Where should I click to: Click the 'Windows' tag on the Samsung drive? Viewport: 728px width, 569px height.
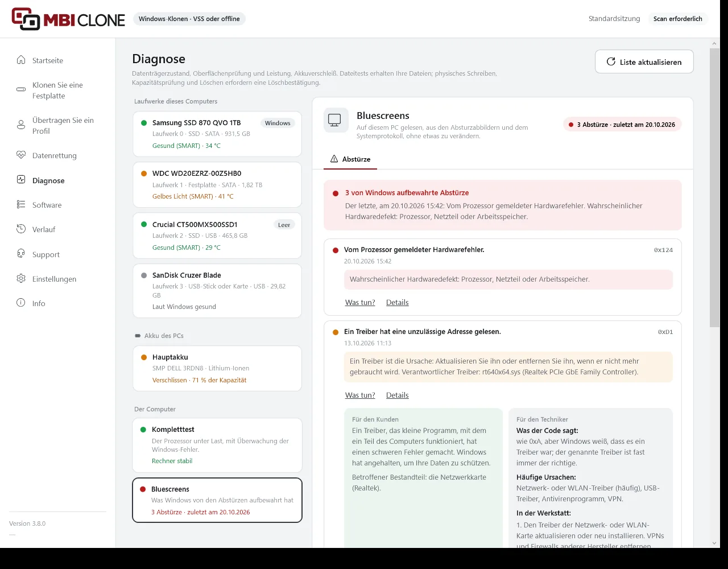(x=278, y=123)
